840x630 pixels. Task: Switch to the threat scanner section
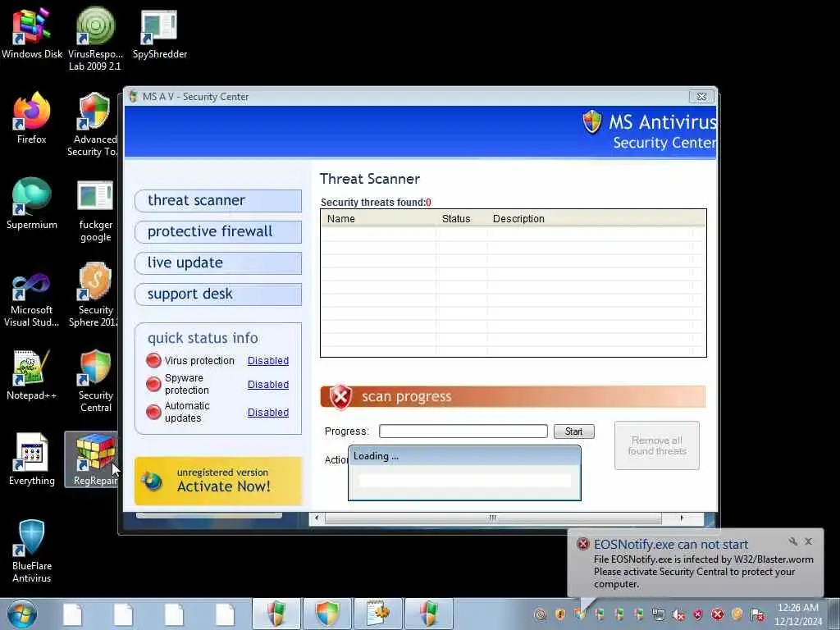coord(218,200)
